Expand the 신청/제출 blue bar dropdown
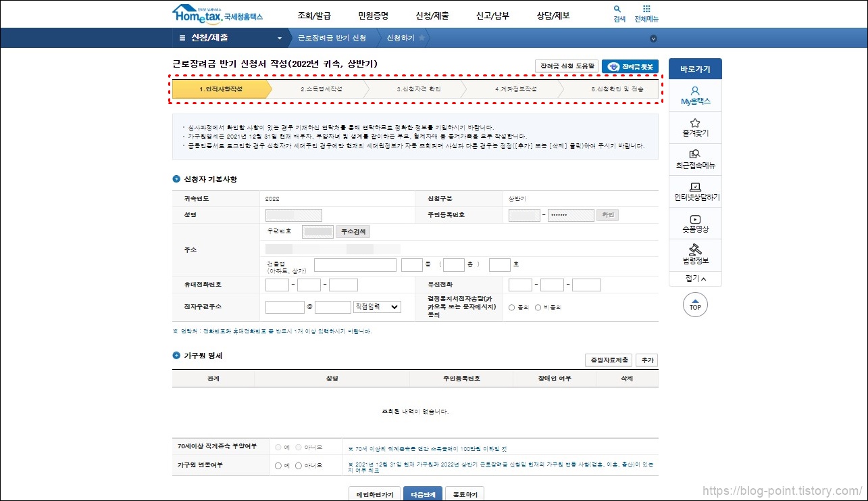The image size is (868, 501). pyautogui.click(x=280, y=38)
